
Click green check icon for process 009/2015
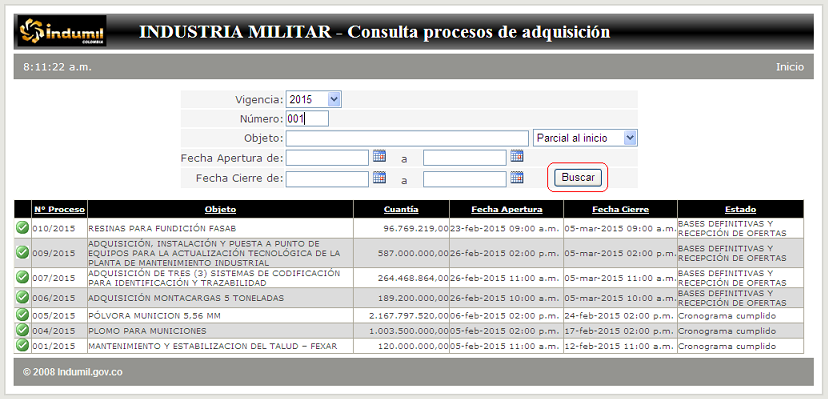coord(22,253)
